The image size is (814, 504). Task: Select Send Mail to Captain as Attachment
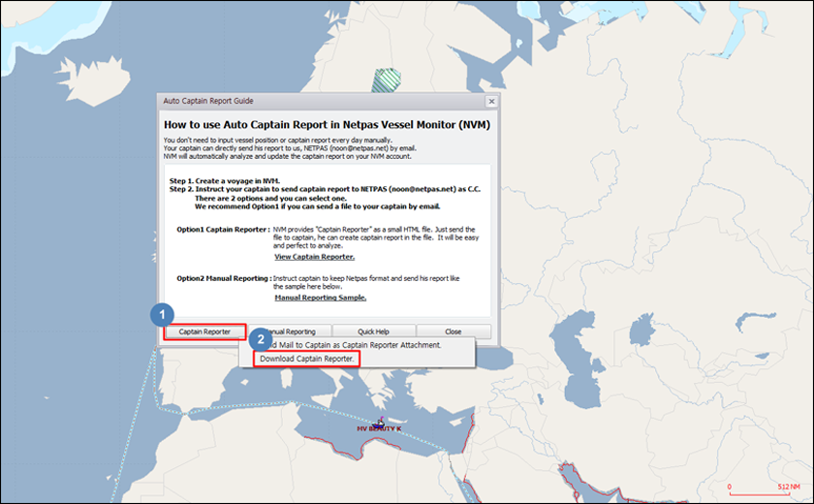click(x=358, y=345)
